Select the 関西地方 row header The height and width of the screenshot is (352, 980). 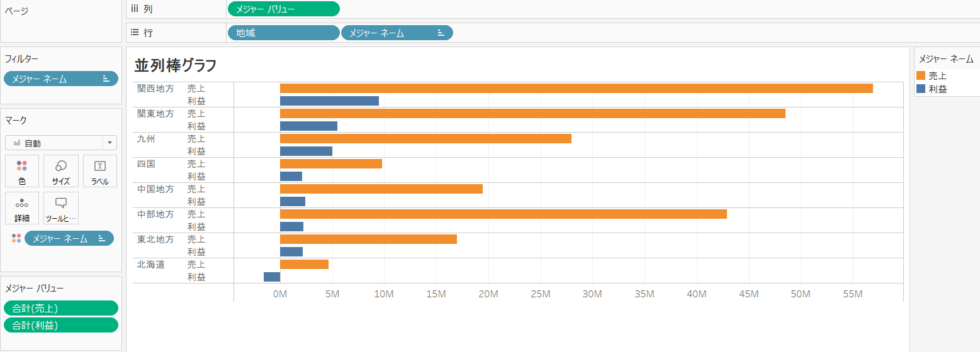tap(155, 89)
